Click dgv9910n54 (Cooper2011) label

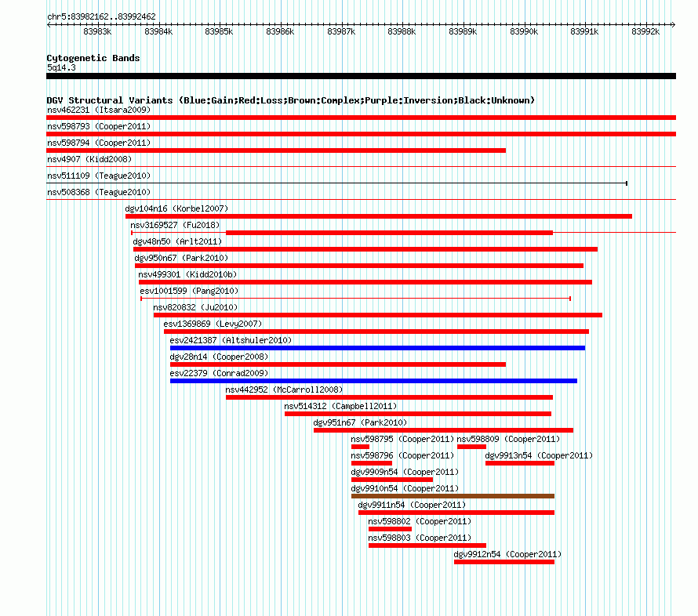pos(405,488)
